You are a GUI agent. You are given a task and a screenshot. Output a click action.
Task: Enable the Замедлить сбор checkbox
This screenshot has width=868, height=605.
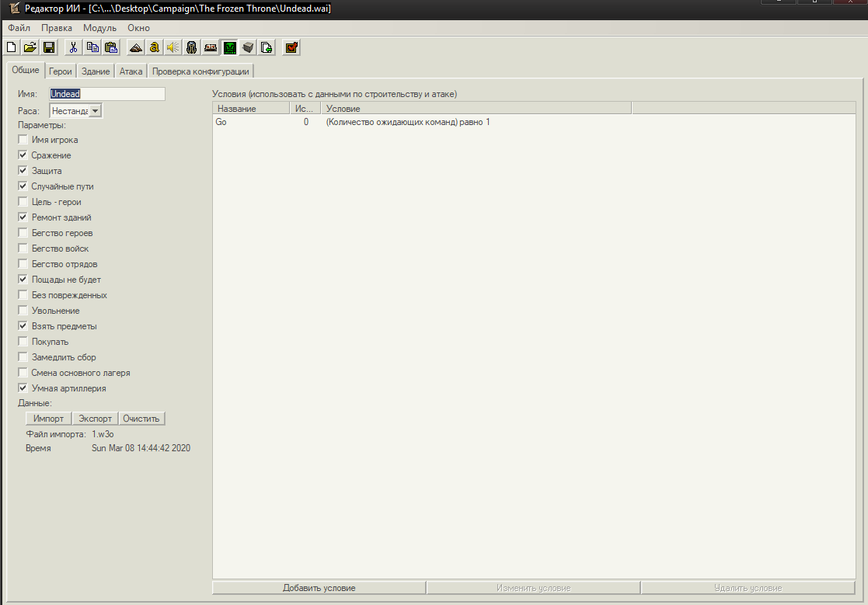[x=23, y=356]
